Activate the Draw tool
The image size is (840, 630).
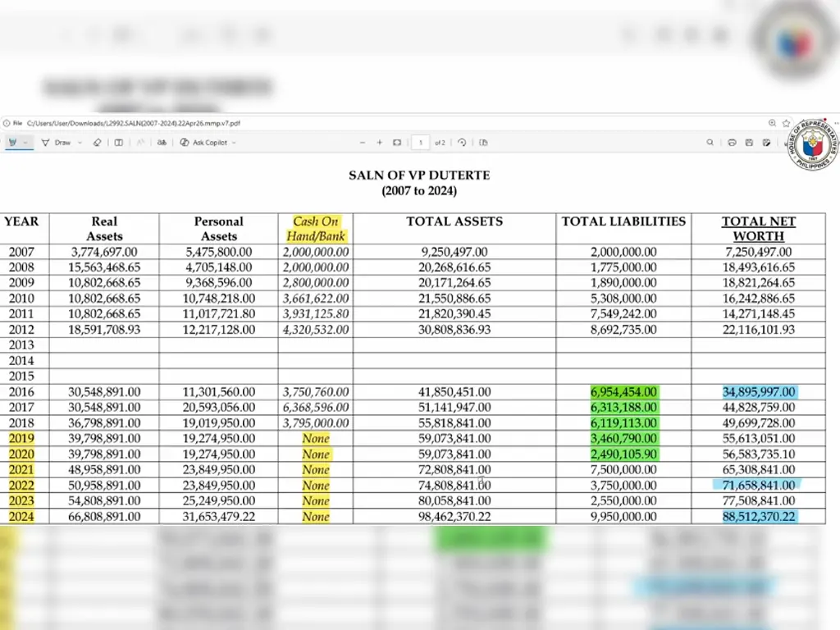pyautogui.click(x=57, y=143)
